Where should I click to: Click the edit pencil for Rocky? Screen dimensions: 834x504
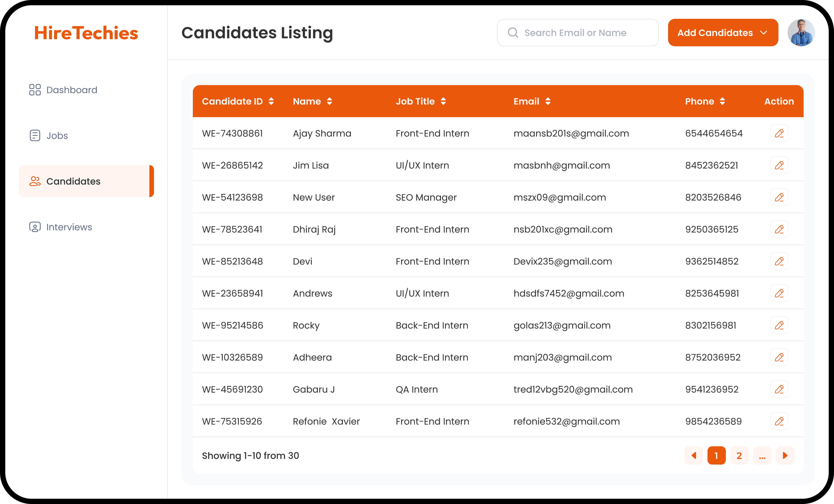tap(779, 325)
